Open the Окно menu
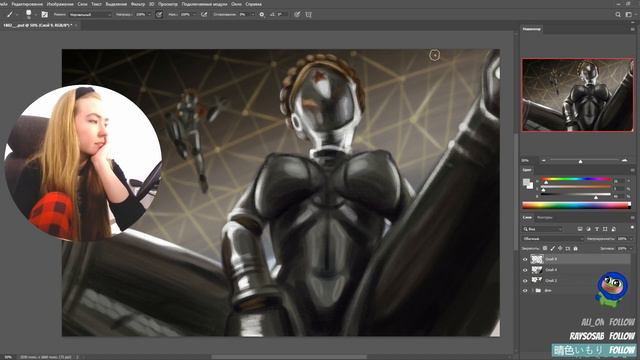 pos(236,4)
